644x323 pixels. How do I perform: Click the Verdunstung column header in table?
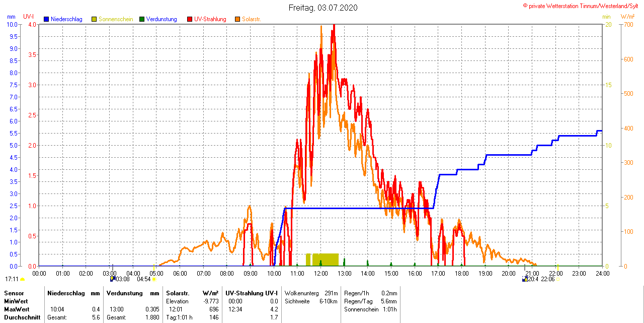pos(124,293)
